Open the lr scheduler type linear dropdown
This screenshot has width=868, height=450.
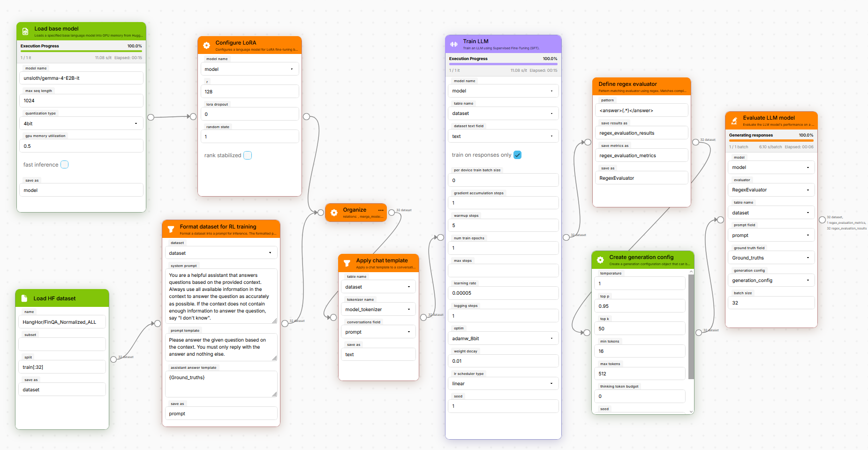(x=503, y=383)
